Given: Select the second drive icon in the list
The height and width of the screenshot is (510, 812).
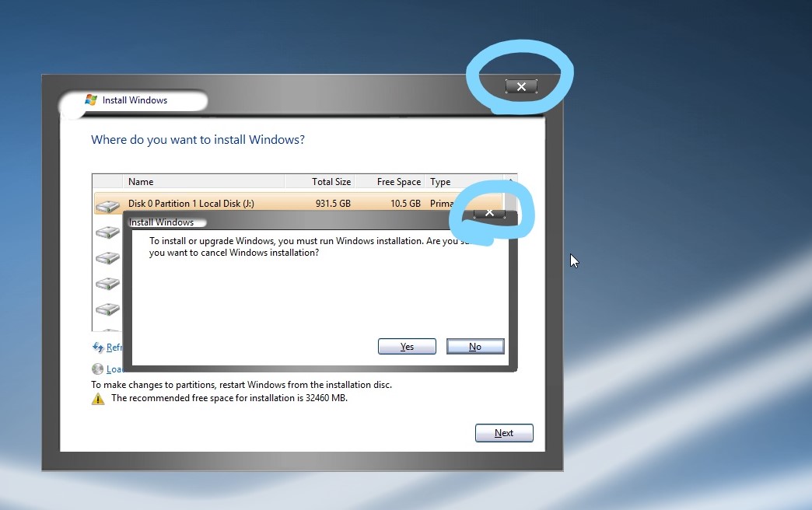Looking at the screenshot, I should (107, 232).
